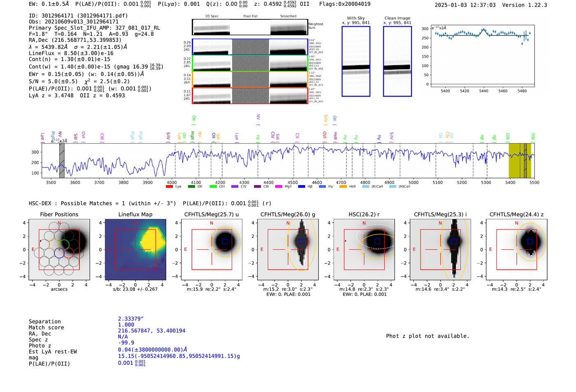The width and height of the screenshot is (576, 392).
Task: Click the Primary Spec_Slot_IFU_AMP text line
Action: click(x=94, y=28)
